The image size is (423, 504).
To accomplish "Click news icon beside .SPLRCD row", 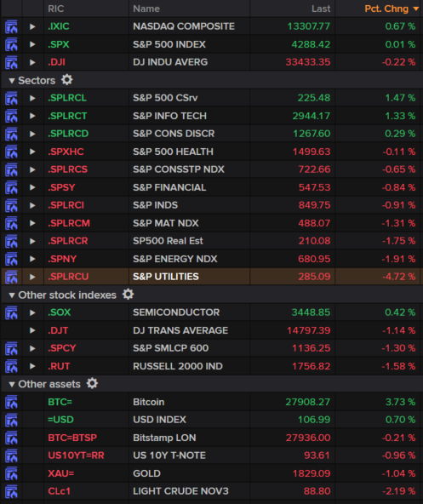I will 11,134.
